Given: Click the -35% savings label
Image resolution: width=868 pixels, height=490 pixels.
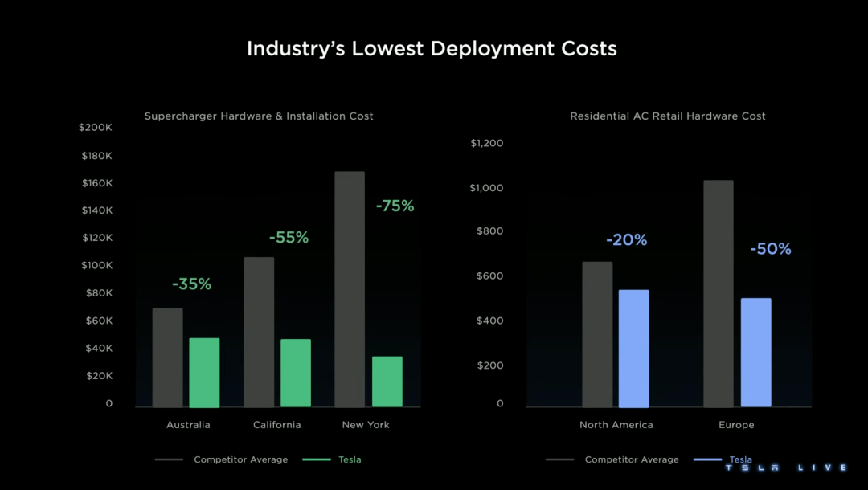Looking at the screenshot, I should [191, 284].
